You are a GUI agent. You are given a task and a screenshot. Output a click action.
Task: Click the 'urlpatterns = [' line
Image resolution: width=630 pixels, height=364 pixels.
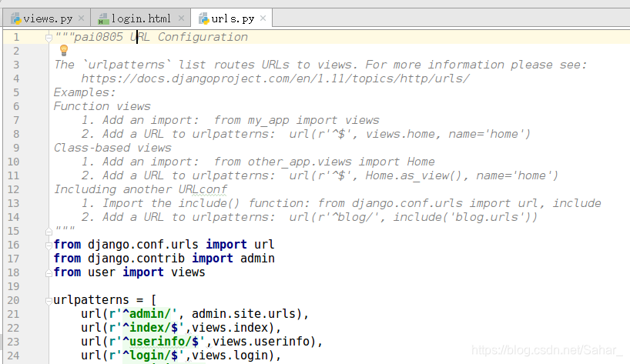pos(105,300)
